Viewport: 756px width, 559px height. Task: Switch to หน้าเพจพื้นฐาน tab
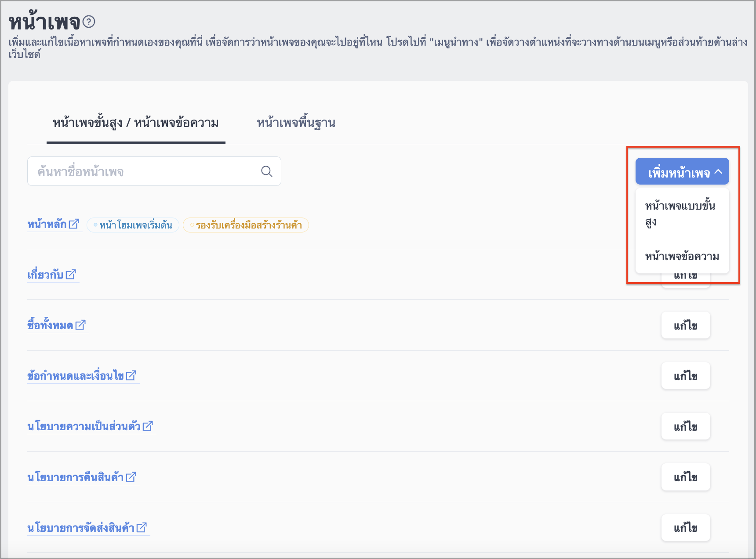296,123
